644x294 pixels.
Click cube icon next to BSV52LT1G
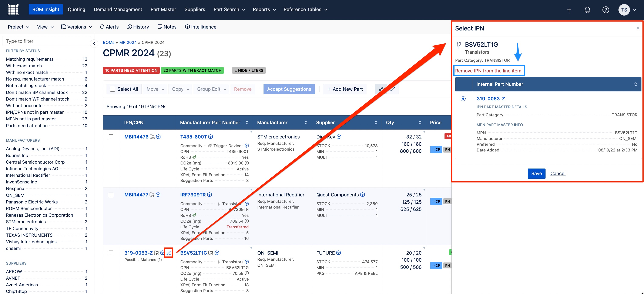(217, 253)
